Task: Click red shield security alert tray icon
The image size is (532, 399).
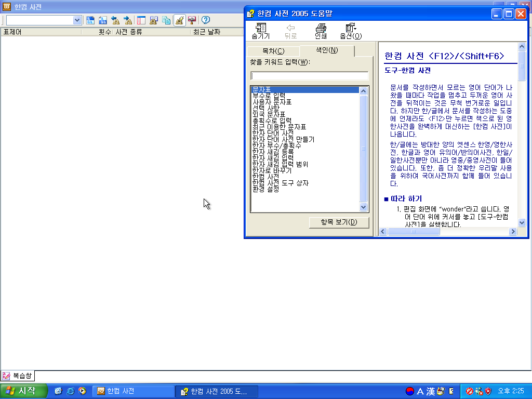Action: click(x=488, y=391)
